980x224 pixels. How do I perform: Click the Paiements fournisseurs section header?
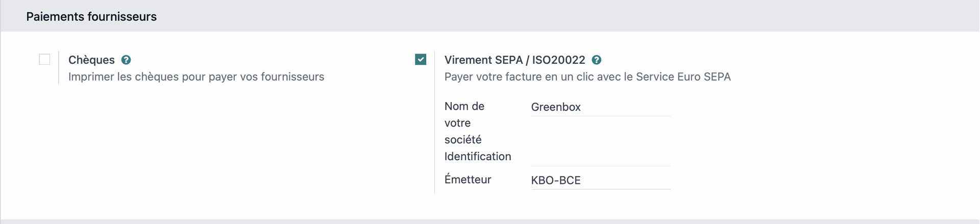pos(91,17)
